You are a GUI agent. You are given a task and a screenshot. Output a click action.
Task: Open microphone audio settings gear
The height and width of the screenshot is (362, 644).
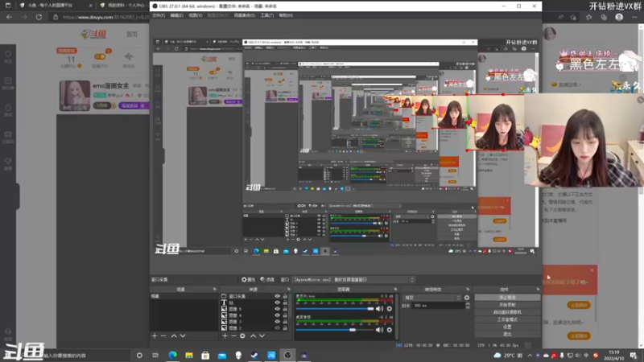tap(390, 309)
